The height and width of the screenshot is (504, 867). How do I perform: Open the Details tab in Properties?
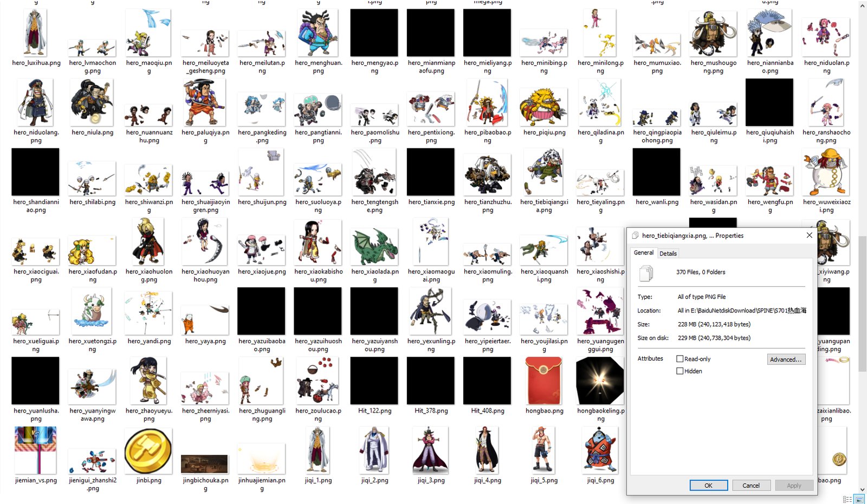668,253
